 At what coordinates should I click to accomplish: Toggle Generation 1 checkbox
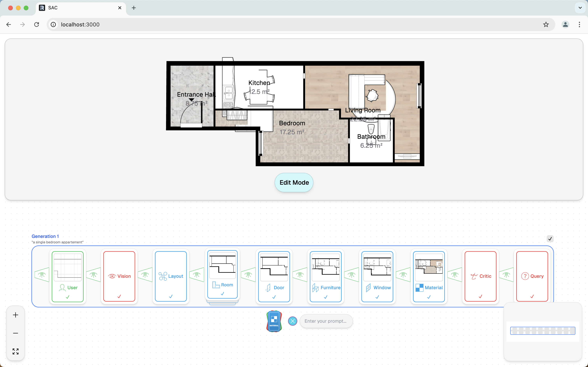[550, 239]
